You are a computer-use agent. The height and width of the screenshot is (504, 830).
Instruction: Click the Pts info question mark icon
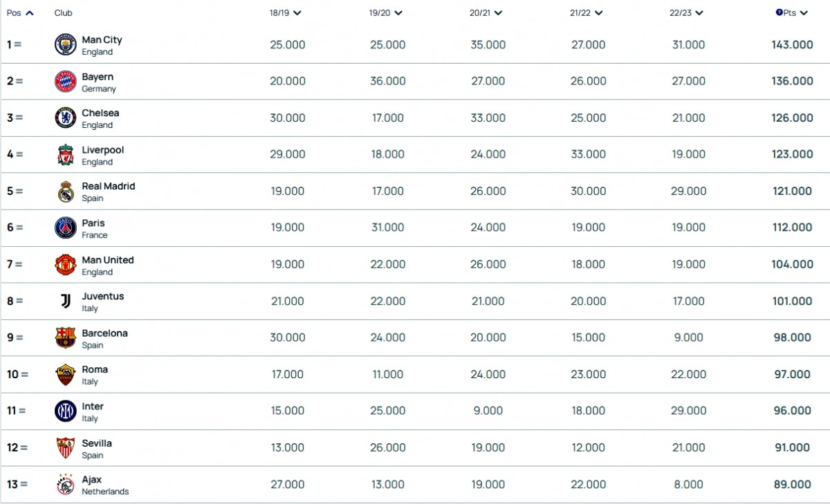coord(780,12)
